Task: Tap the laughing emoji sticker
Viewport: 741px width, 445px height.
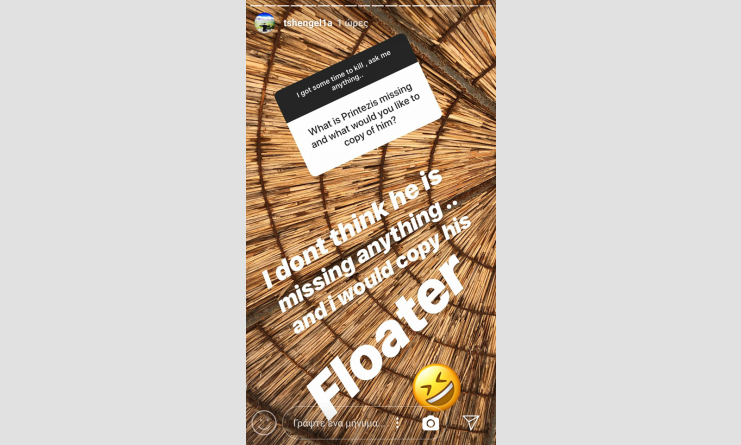Action: tap(437, 387)
